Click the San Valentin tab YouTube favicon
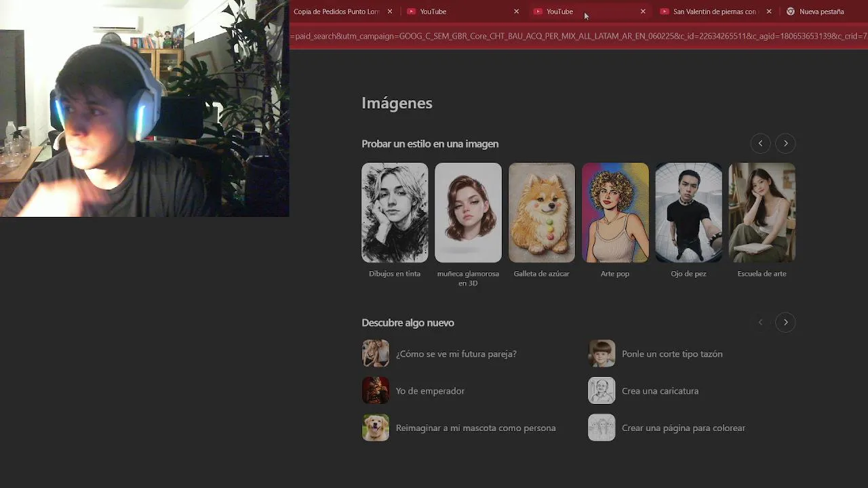This screenshot has width=868, height=488. pos(665,12)
